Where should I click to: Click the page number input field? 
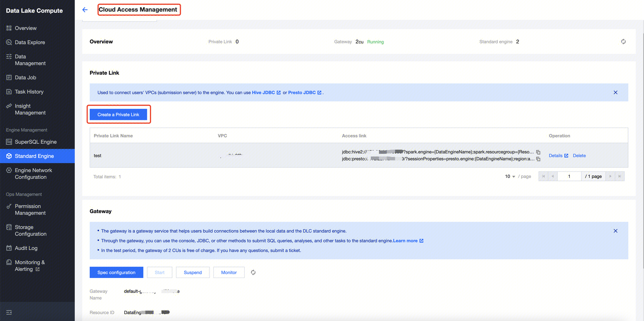[x=569, y=177]
